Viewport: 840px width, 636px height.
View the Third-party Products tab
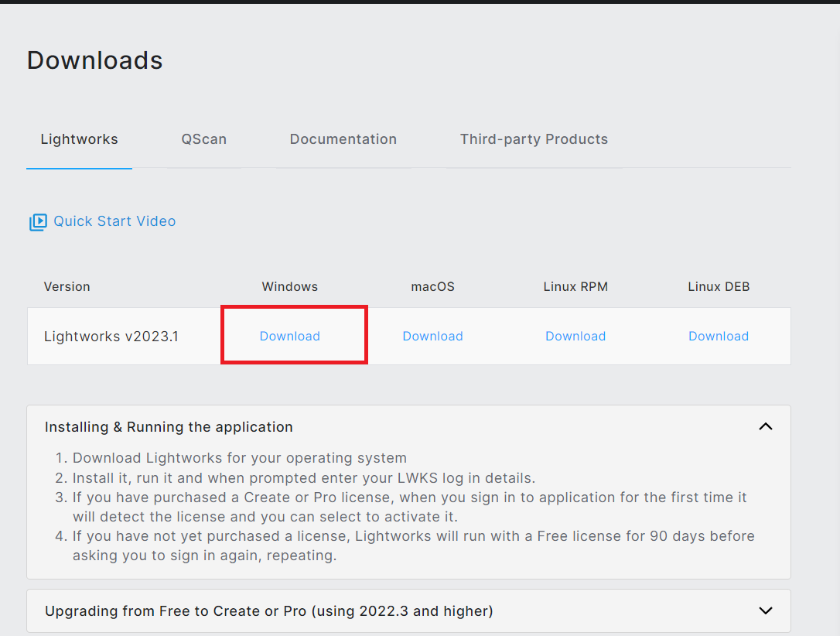534,139
